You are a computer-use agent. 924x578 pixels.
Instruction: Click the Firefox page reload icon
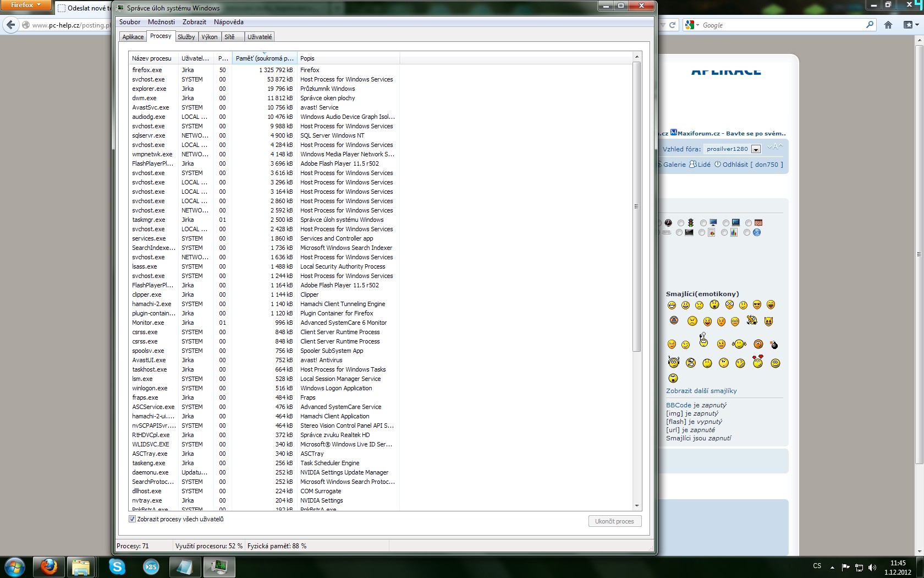coord(672,25)
